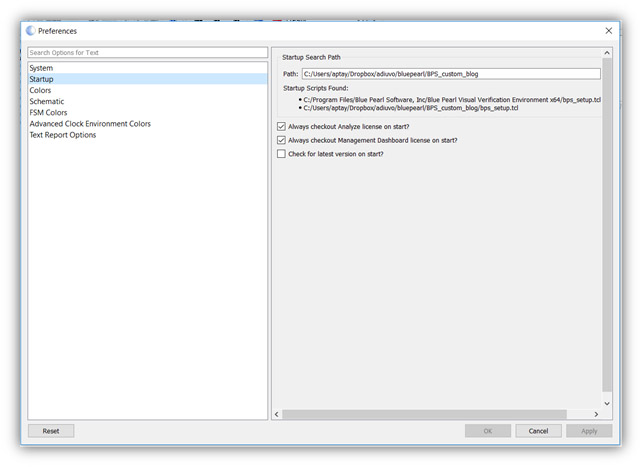Close the Preferences dialog window
Screen dimensions: 642x467
[608, 31]
